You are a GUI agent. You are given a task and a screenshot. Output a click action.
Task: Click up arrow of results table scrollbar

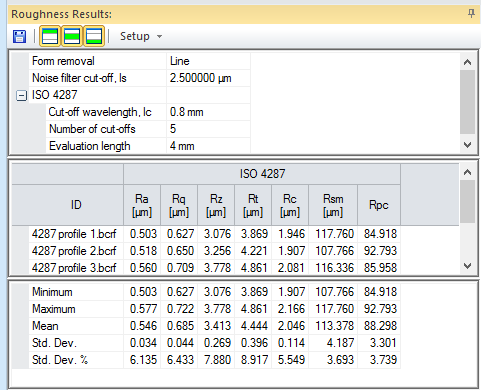pyautogui.click(x=467, y=172)
